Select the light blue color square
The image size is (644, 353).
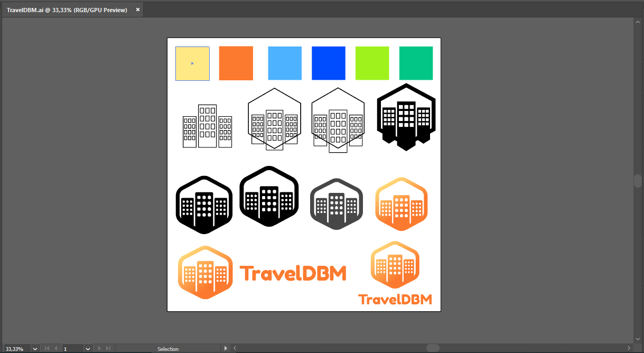pos(285,63)
